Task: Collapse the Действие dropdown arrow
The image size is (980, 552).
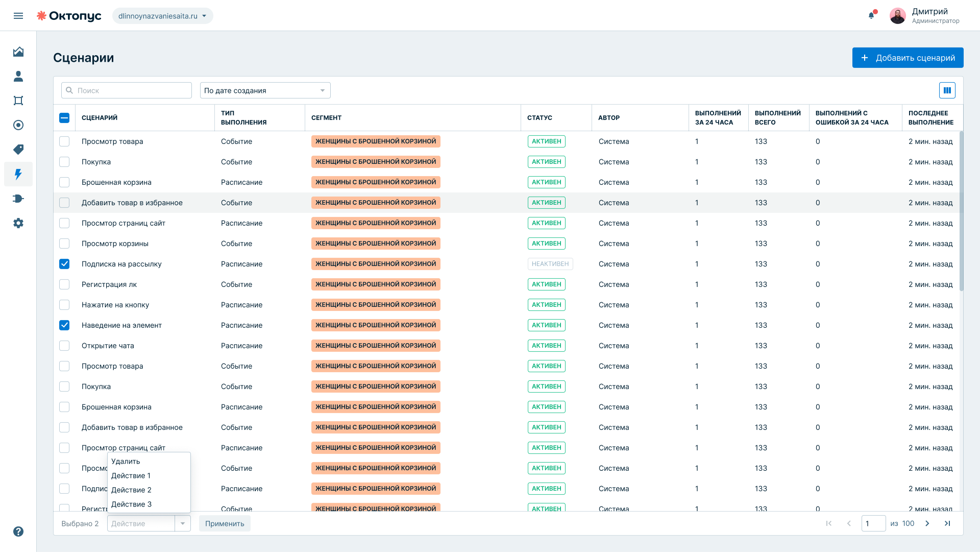Action: (x=183, y=523)
